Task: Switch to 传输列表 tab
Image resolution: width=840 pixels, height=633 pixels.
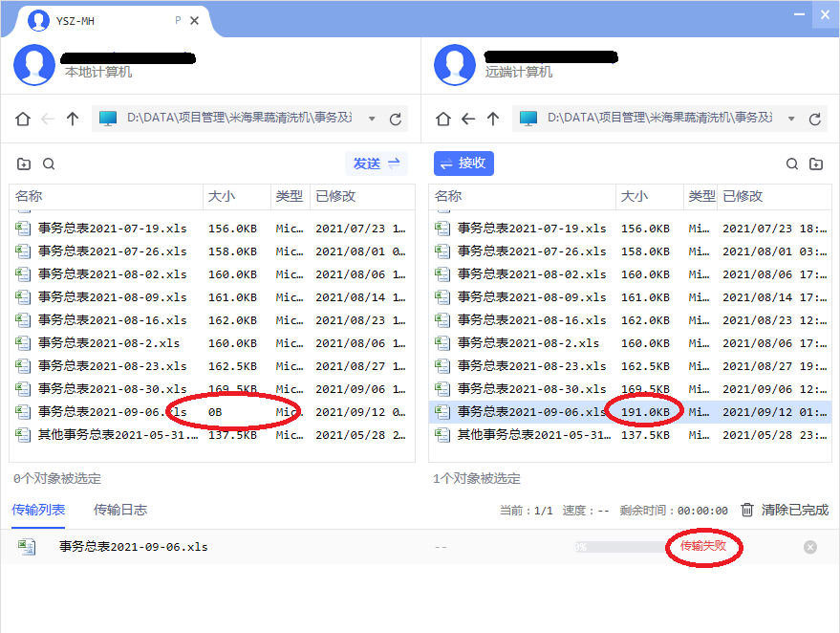Action: tap(38, 510)
